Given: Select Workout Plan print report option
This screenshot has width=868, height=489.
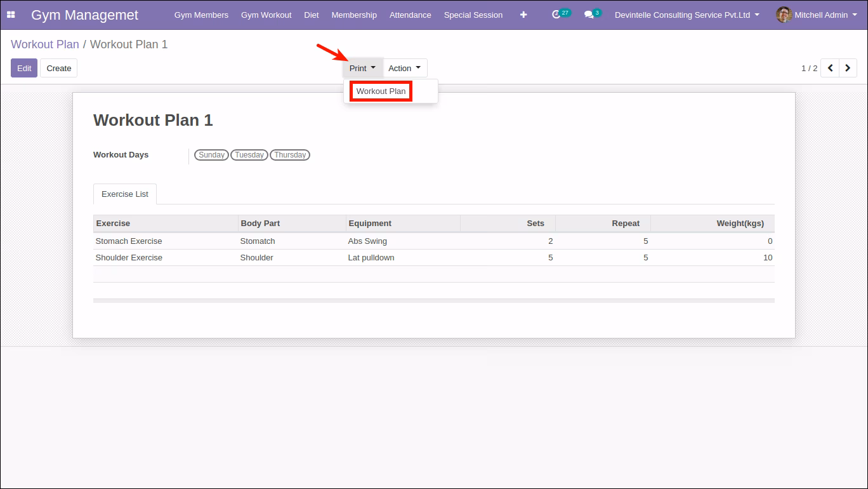Looking at the screenshot, I should point(381,91).
